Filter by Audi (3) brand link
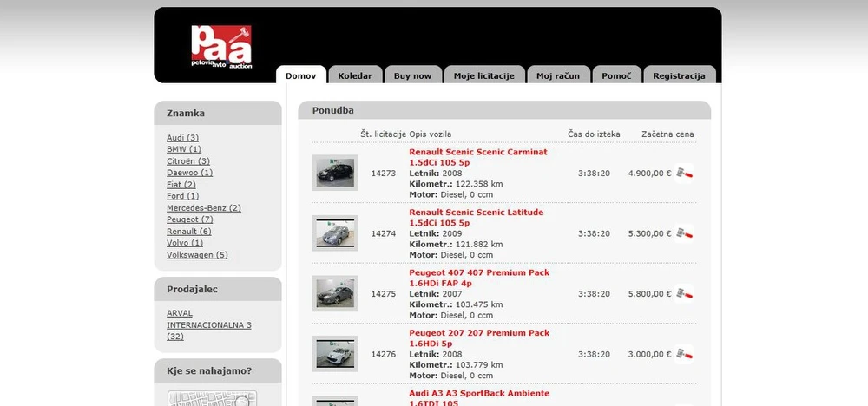This screenshot has width=868, height=406. tap(182, 138)
